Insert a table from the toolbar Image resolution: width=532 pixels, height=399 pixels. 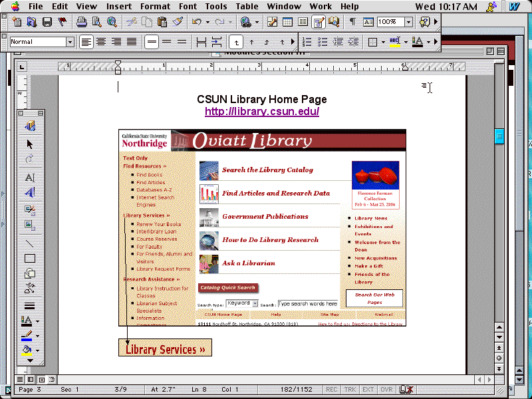[287, 22]
